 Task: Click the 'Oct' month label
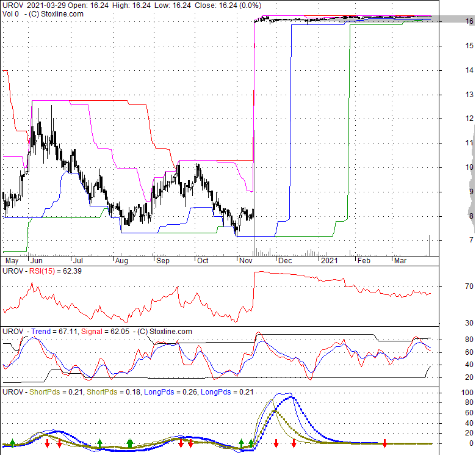203,261
